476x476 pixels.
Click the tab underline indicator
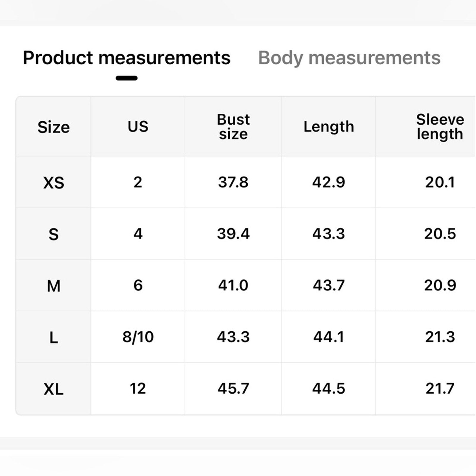click(127, 78)
